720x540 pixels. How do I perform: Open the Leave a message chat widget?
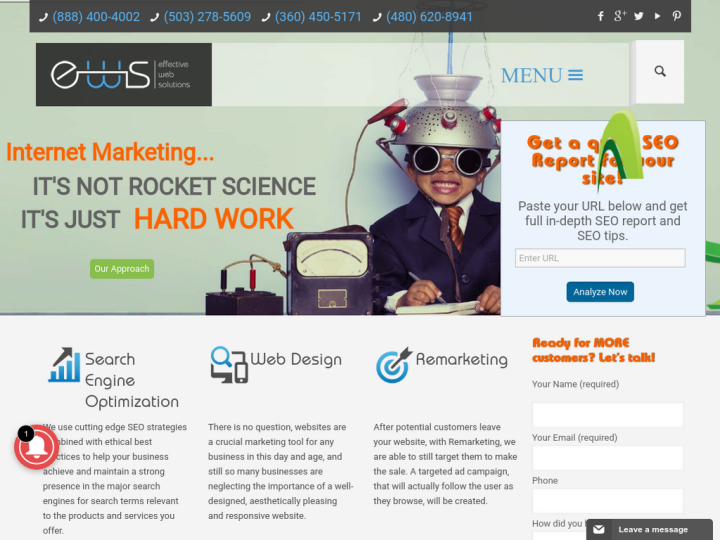coord(649,529)
